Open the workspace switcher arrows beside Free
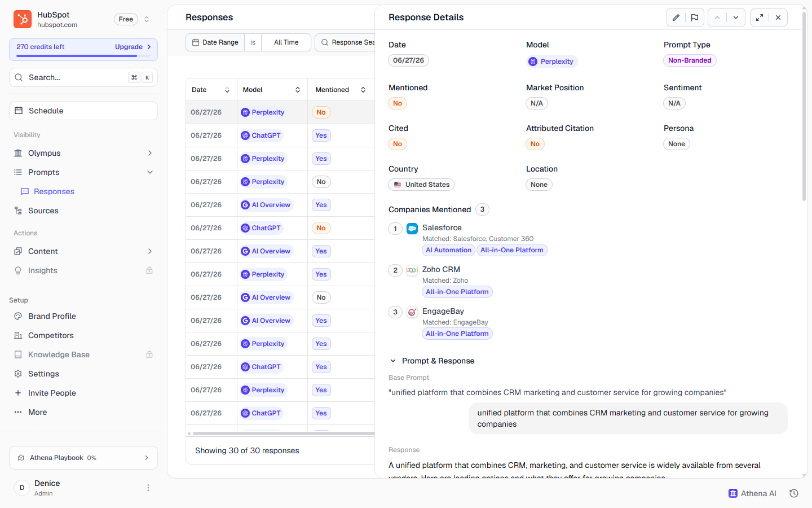 point(147,19)
